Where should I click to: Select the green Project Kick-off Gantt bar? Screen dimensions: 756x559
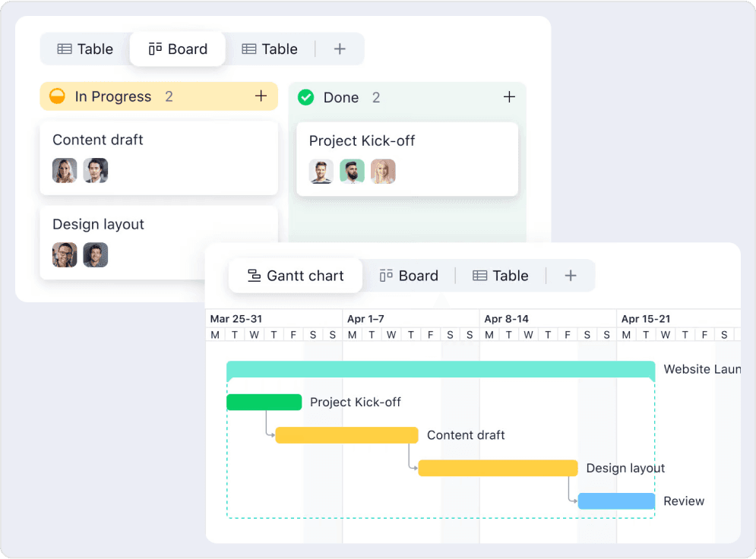pyautogui.click(x=264, y=403)
